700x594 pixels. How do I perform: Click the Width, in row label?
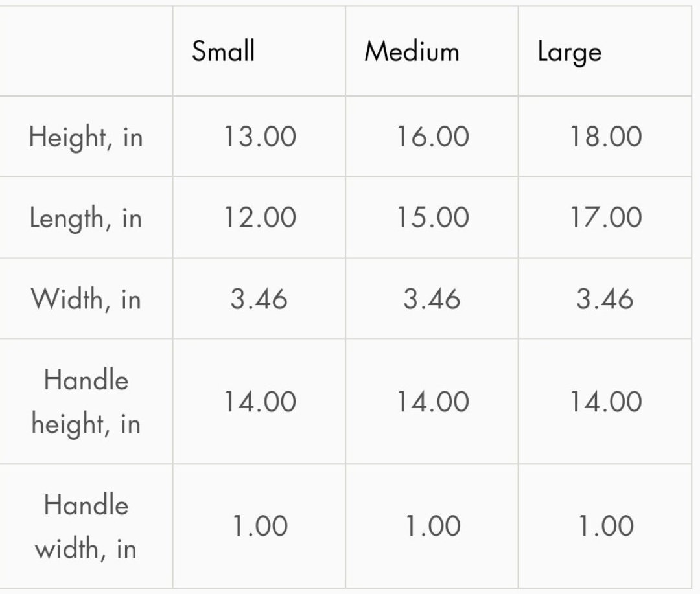(86, 299)
